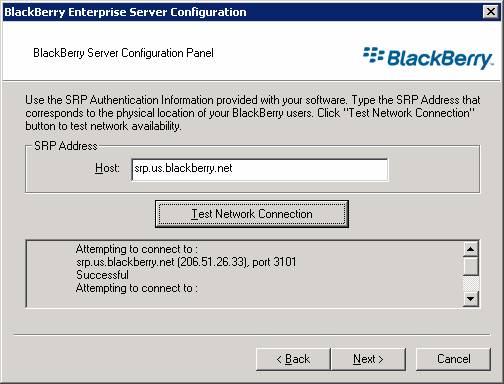Viewport: 504px width, 384px height.
Task: Click the results scrollbar up arrow
Action: click(471, 249)
